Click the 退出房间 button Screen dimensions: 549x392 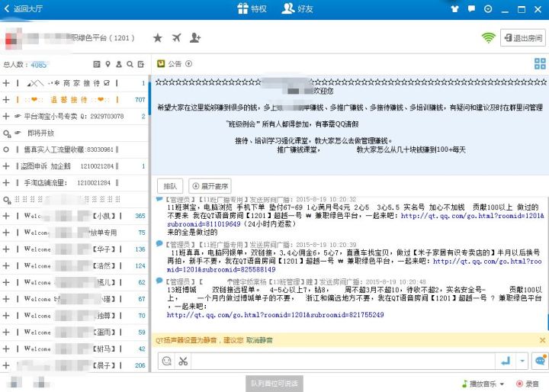522,37
